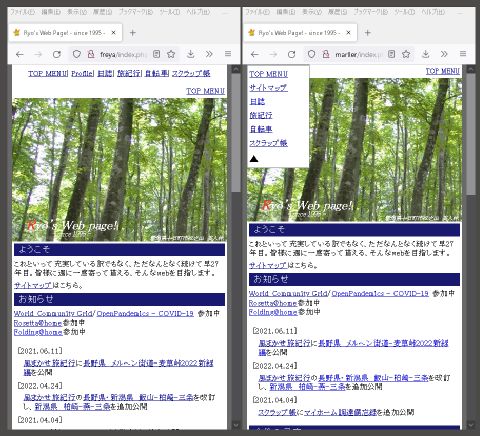Open the ブックマーク menu in the left window

[x=136, y=12]
